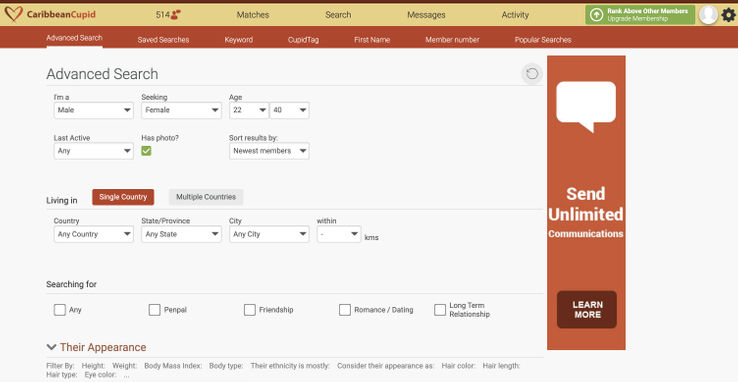Image resolution: width=738 pixels, height=382 pixels.
Task: Uncheck the Has photo checkbox
Action: (x=146, y=151)
